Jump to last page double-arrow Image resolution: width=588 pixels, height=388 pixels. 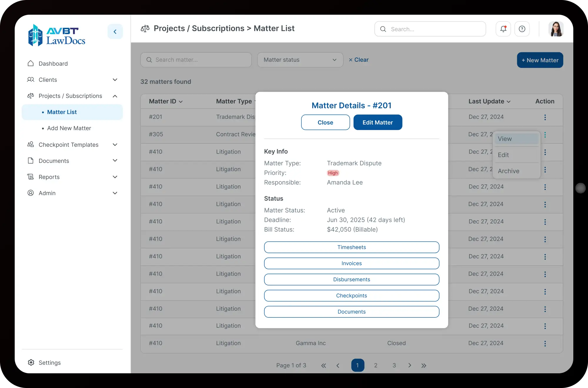[x=424, y=365]
